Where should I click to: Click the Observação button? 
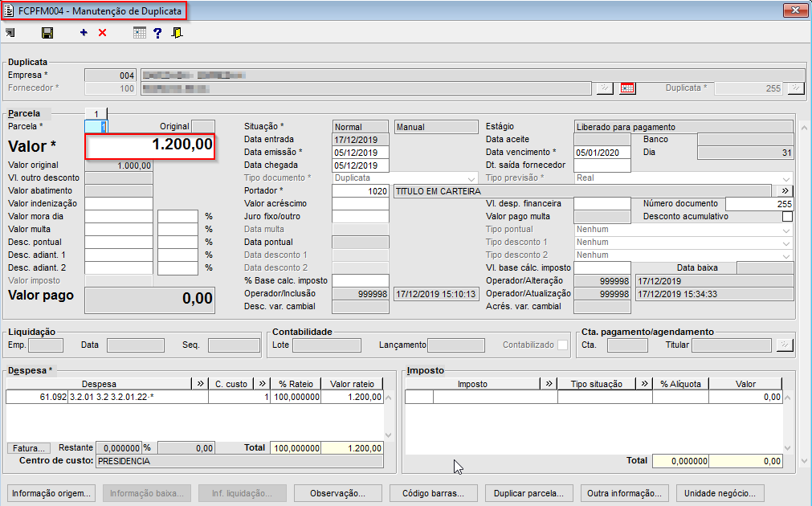coord(337,493)
